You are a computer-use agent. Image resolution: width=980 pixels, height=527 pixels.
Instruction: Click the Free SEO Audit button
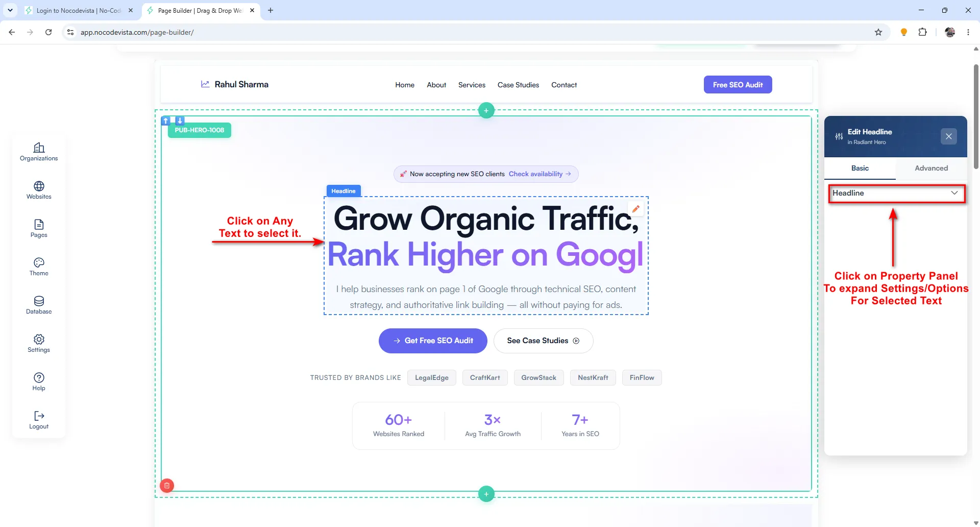coord(738,85)
